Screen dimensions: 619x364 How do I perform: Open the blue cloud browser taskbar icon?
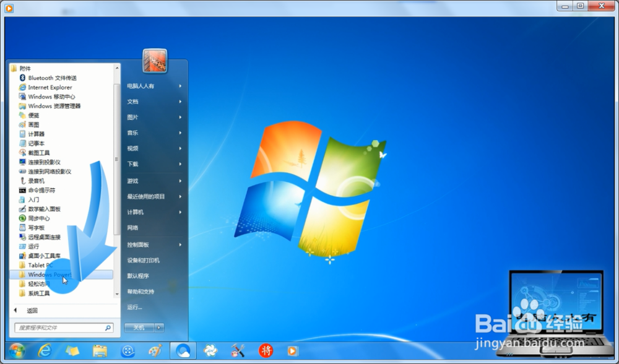coord(183,350)
